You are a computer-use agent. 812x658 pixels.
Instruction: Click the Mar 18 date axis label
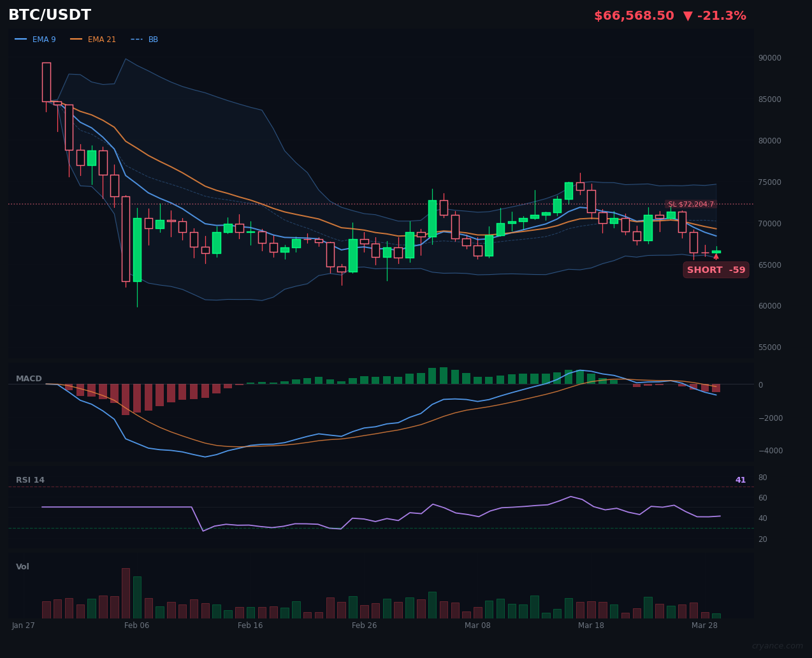point(591,625)
